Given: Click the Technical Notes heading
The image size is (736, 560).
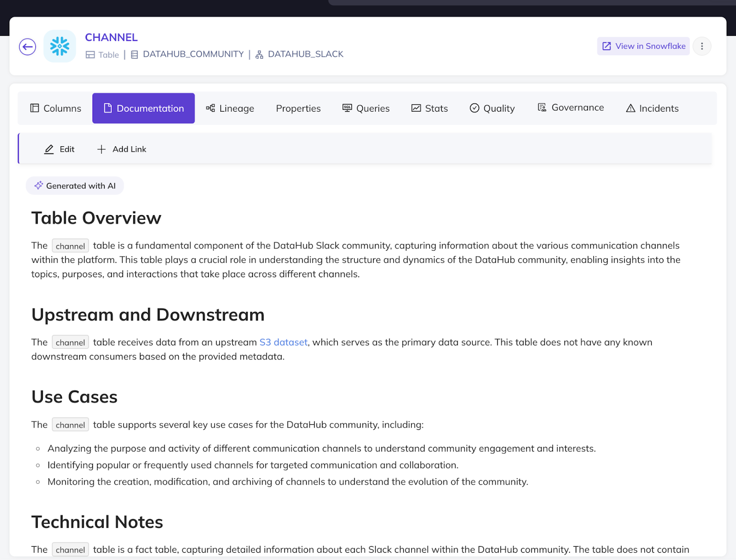Looking at the screenshot, I should [97, 522].
